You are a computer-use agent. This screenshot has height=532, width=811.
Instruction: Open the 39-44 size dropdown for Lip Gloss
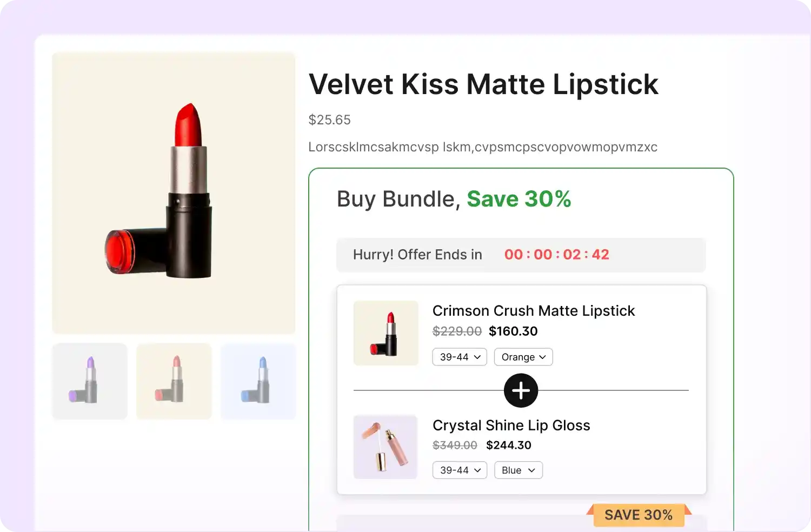460,470
